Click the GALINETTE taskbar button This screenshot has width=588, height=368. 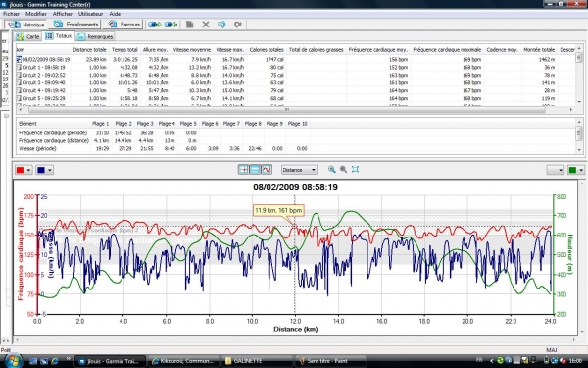coord(257,361)
